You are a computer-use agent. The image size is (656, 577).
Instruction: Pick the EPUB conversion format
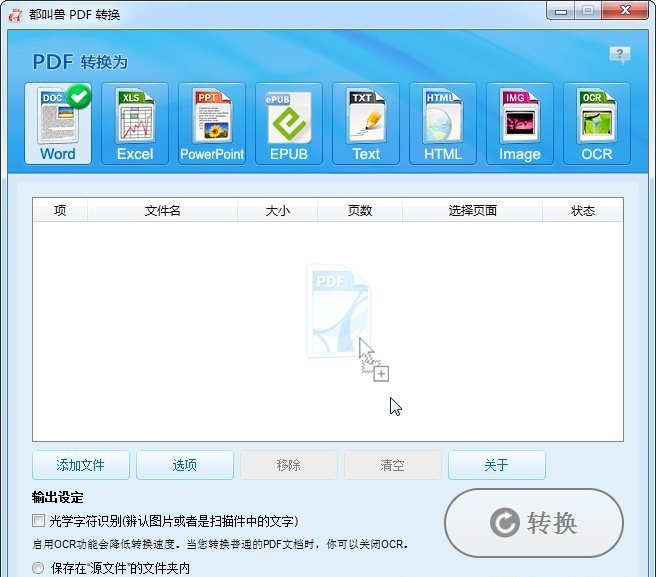[x=289, y=124]
